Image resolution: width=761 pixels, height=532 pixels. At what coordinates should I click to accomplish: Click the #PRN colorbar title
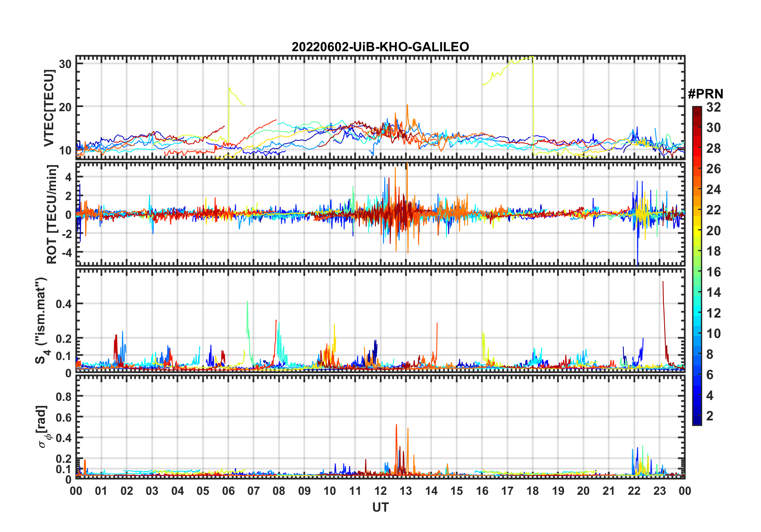point(705,94)
